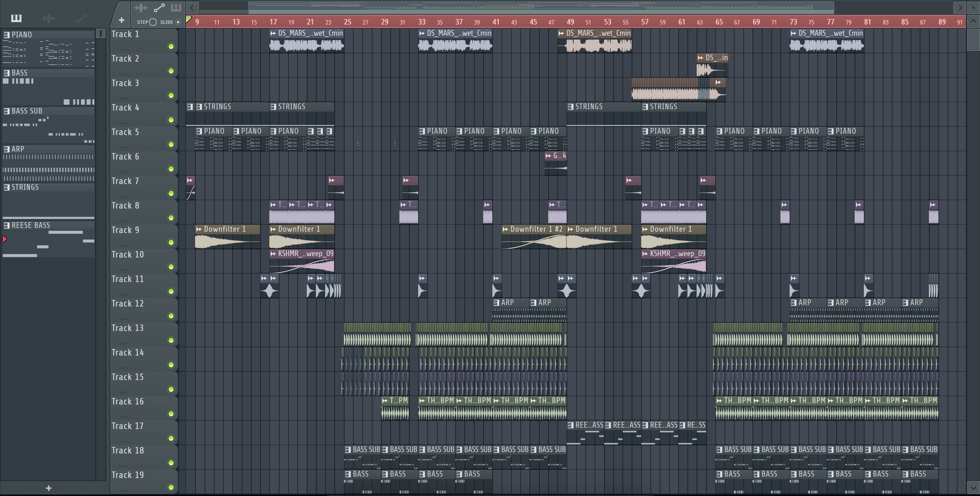
Task: Show patterns in the picker panel
Action: pos(16,18)
